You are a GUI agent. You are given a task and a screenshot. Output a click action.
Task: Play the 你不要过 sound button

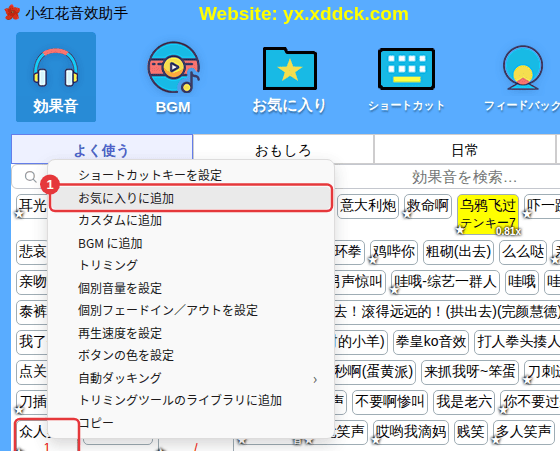(530, 402)
